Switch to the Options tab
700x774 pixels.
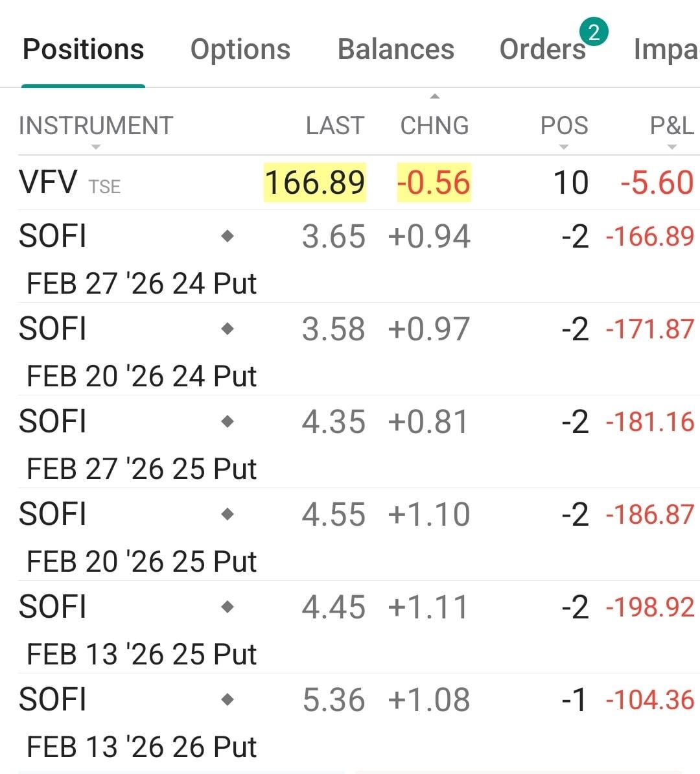pos(240,49)
